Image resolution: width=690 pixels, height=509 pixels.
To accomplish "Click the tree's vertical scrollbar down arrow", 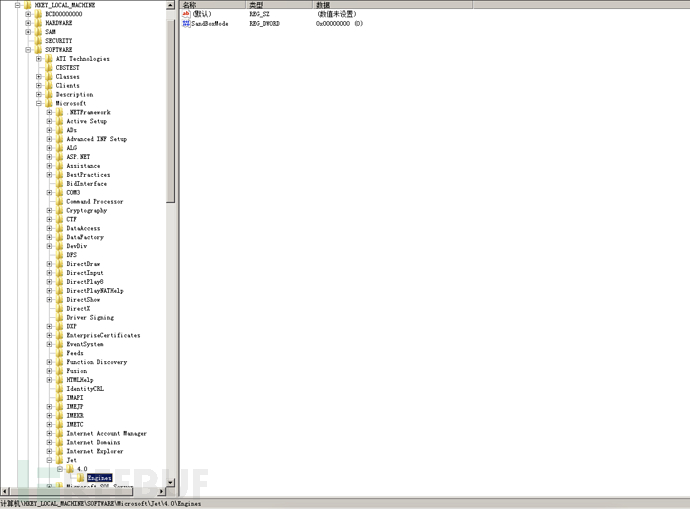I will click(x=171, y=482).
